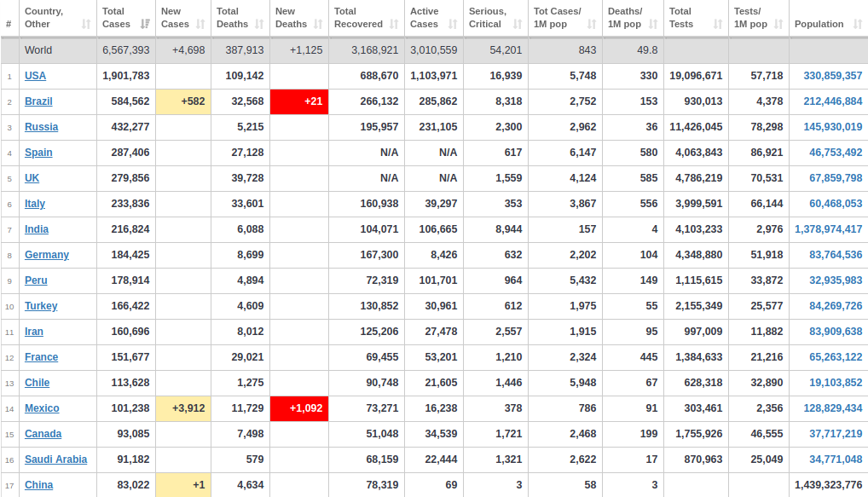The width and height of the screenshot is (868, 497).
Task: Sort by New Deaths using its arrow icon
Action: pos(318,25)
